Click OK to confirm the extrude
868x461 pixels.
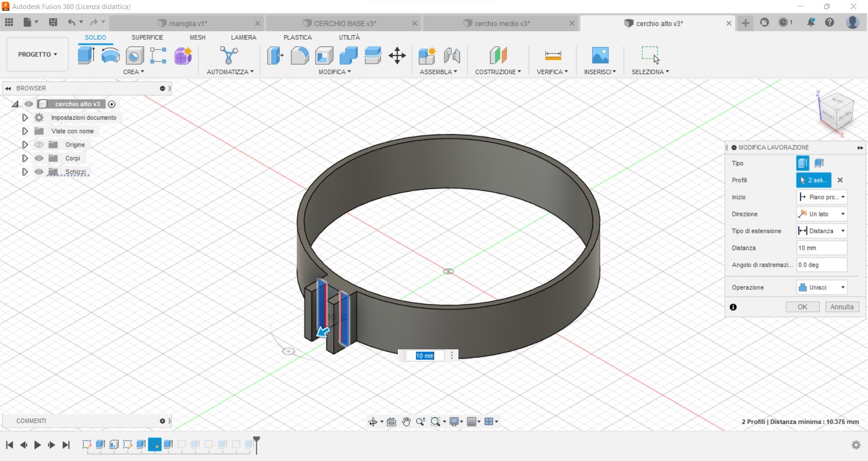[802, 306]
